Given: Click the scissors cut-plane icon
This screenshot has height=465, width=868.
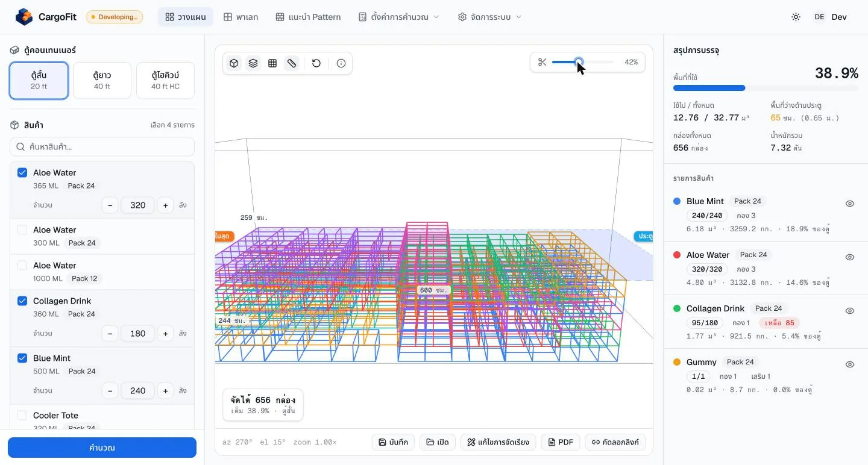Looking at the screenshot, I should 542,62.
